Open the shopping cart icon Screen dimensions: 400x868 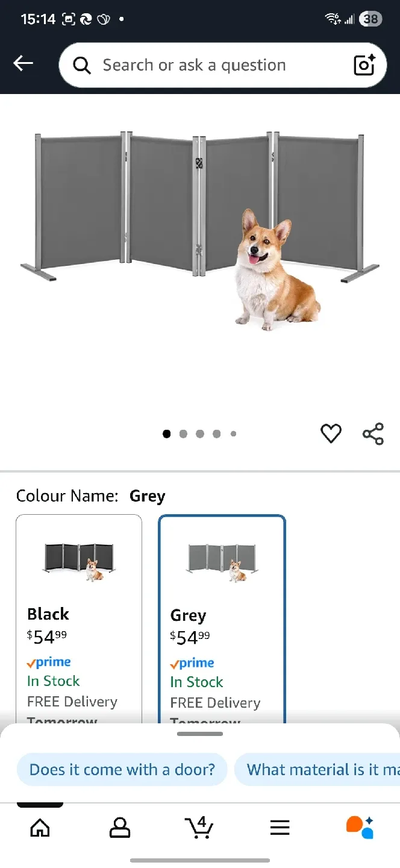click(199, 827)
